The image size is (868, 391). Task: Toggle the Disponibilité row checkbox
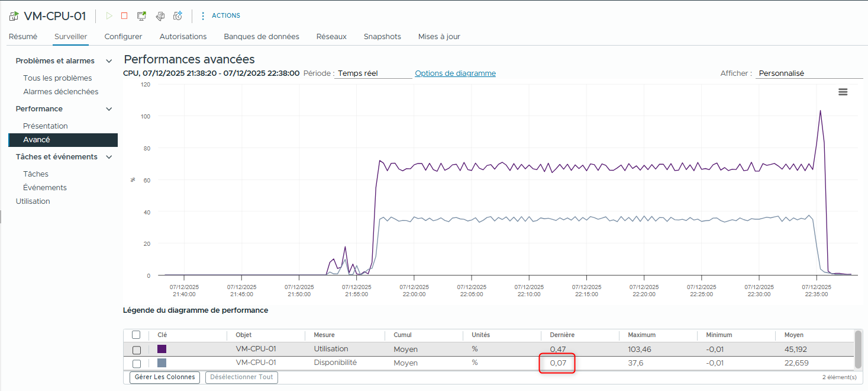(137, 363)
